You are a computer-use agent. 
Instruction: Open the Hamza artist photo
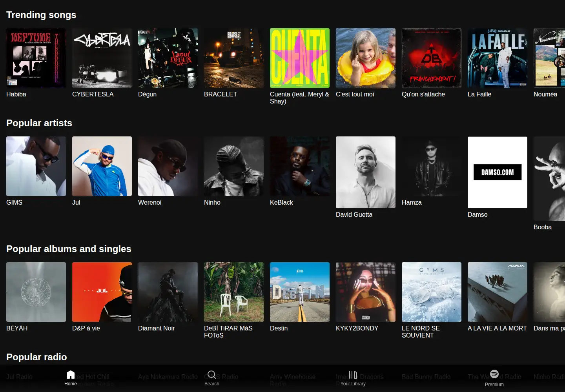[432, 166]
